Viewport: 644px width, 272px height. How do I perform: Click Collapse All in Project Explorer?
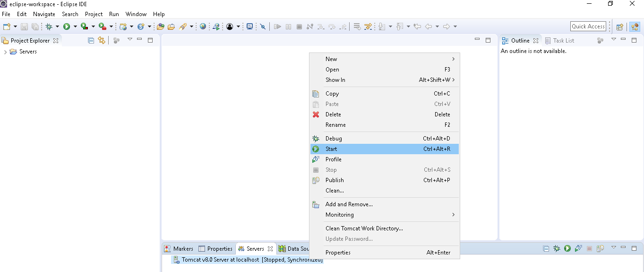click(91, 41)
